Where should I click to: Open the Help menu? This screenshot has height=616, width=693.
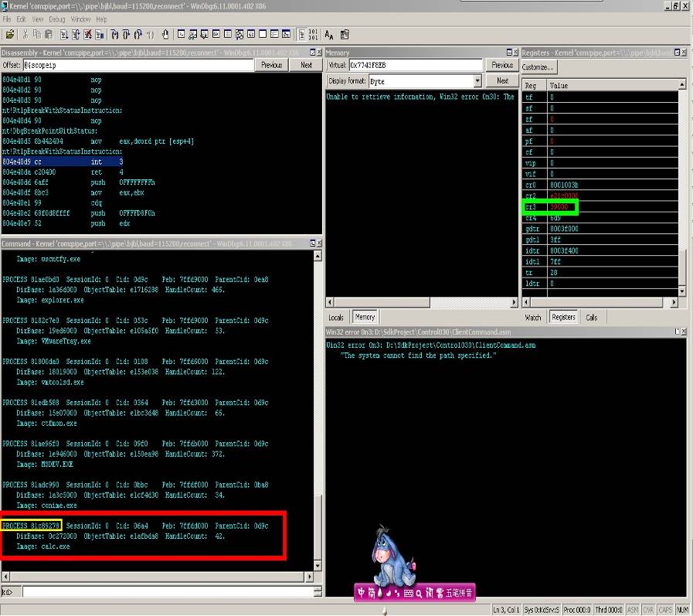(x=102, y=19)
